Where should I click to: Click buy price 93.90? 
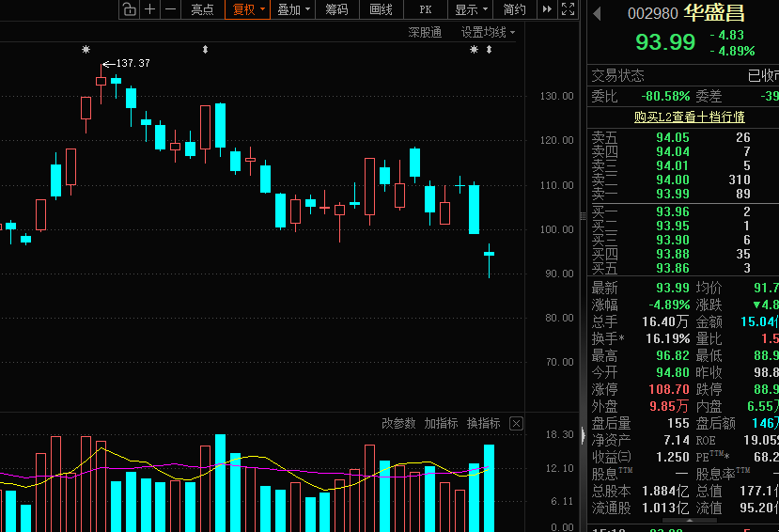(x=672, y=240)
